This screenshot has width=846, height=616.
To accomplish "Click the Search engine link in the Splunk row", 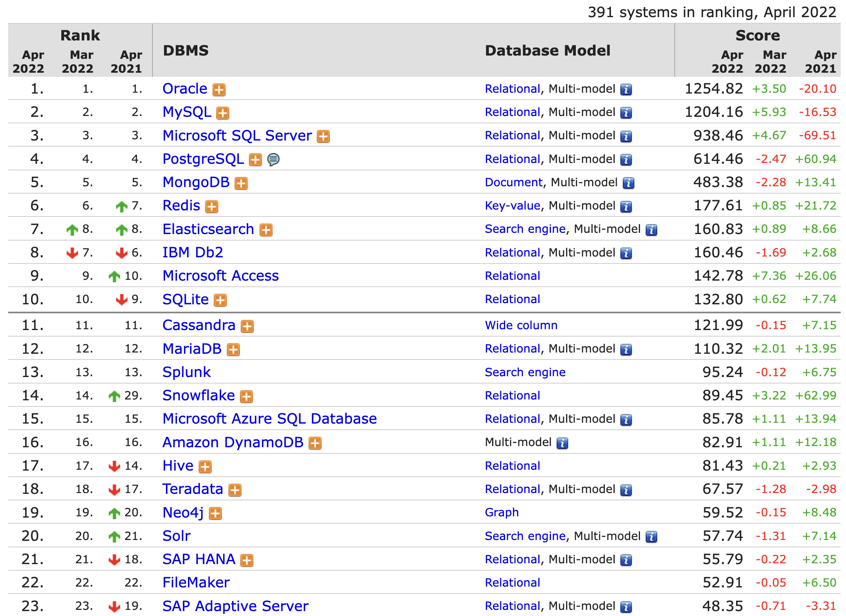I will click(x=525, y=372).
